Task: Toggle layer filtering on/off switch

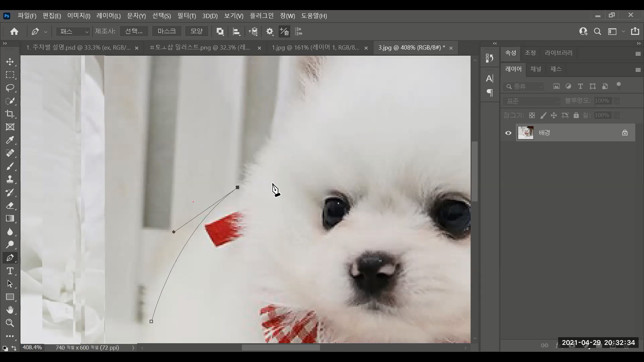Action: tap(619, 85)
